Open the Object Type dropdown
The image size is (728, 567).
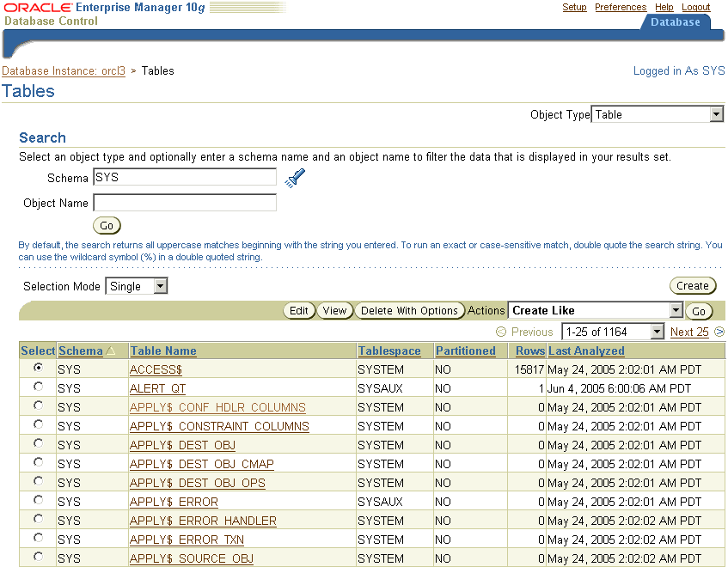715,113
